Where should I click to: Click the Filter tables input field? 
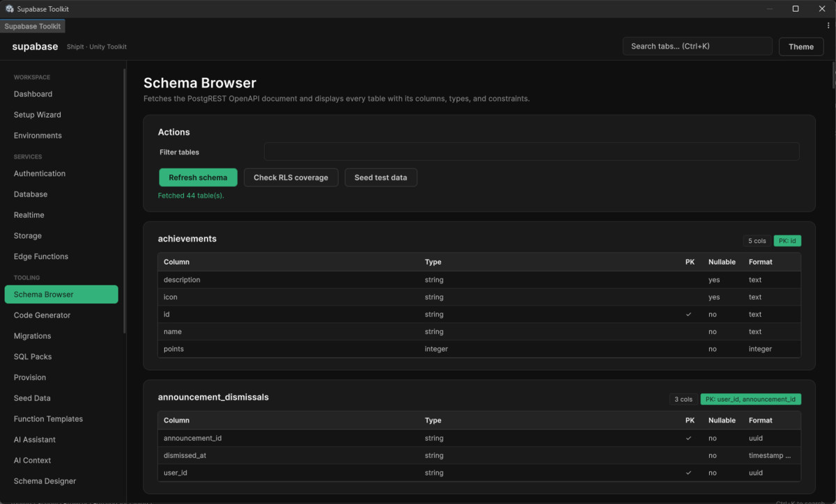tap(531, 152)
